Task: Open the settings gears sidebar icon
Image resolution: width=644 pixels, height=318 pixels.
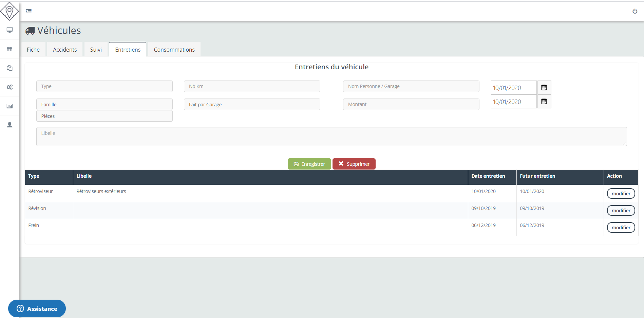Action: click(x=10, y=87)
